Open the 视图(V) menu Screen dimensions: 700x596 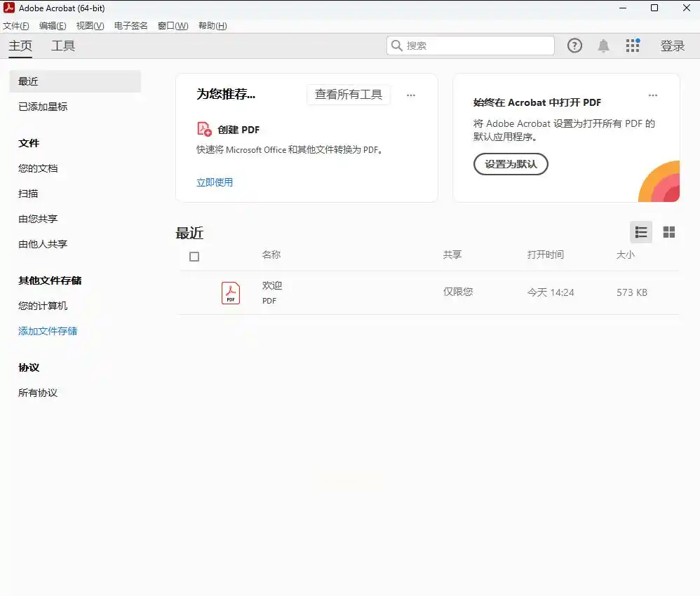point(90,26)
